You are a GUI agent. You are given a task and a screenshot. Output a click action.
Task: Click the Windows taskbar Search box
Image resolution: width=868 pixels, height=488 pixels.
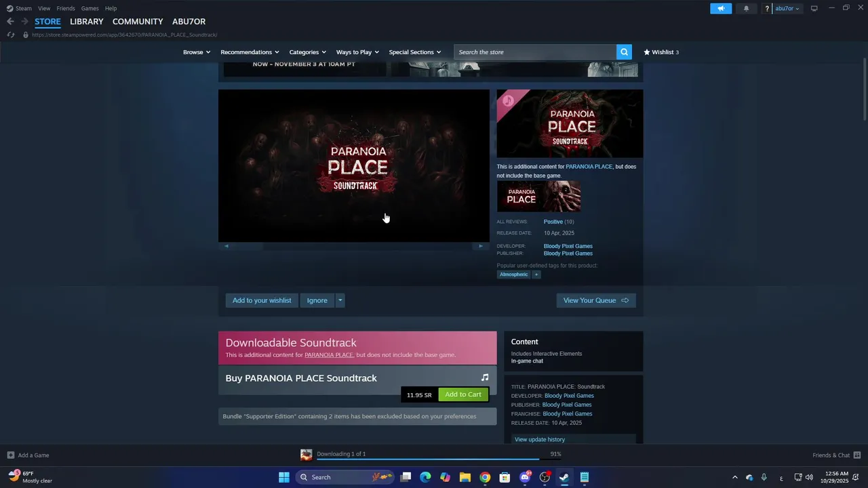[345, 477]
